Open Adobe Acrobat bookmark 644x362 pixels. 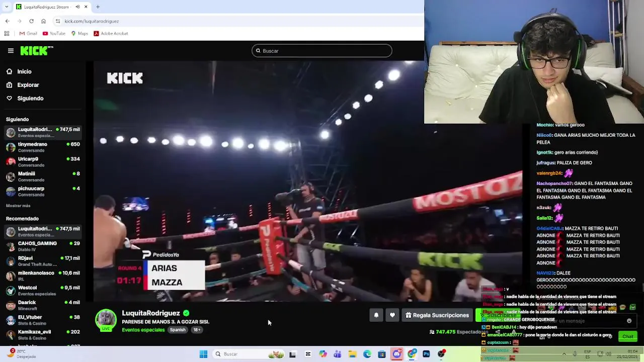point(111,33)
